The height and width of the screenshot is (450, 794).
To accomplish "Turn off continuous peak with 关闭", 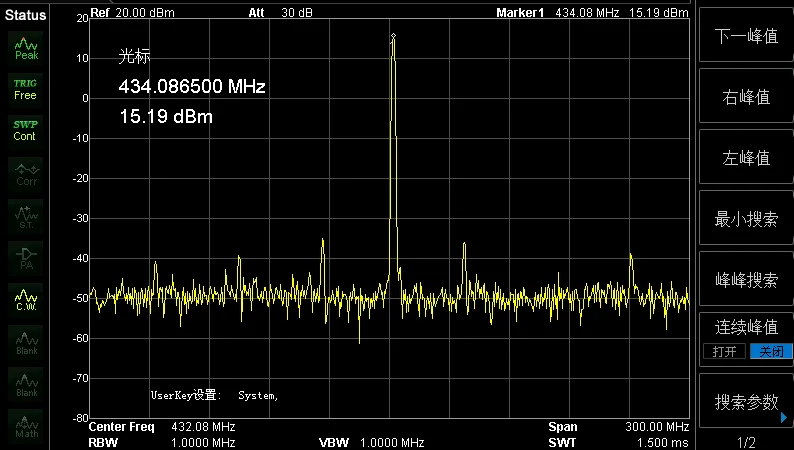I will pos(771,351).
